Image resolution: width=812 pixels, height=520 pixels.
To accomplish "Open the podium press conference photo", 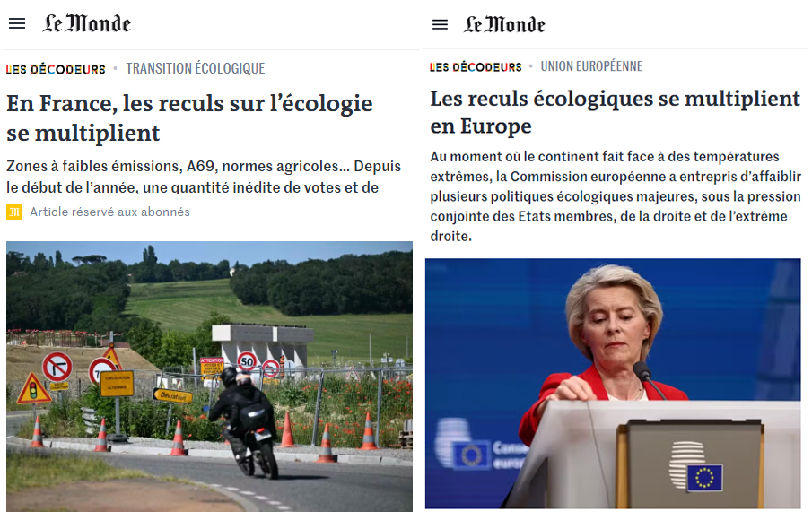I will pos(613,384).
